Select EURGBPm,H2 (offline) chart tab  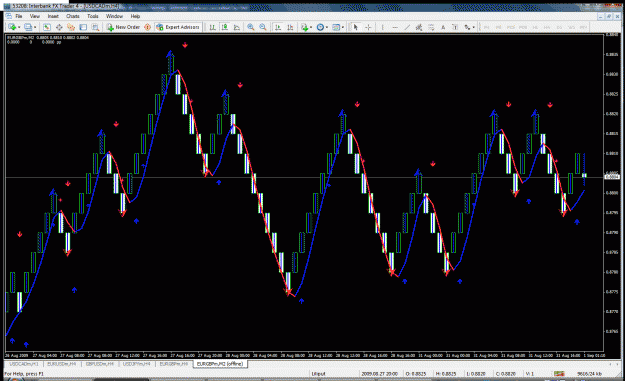[220, 364]
